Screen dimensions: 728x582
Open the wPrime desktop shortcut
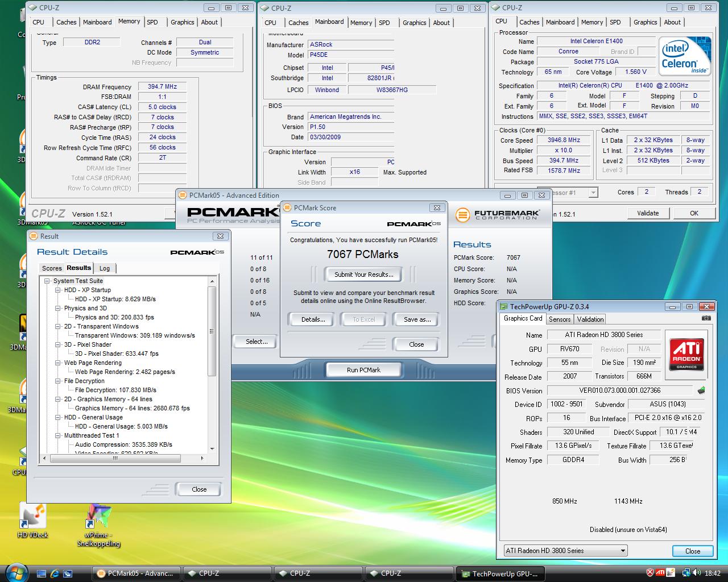pyautogui.click(x=98, y=525)
